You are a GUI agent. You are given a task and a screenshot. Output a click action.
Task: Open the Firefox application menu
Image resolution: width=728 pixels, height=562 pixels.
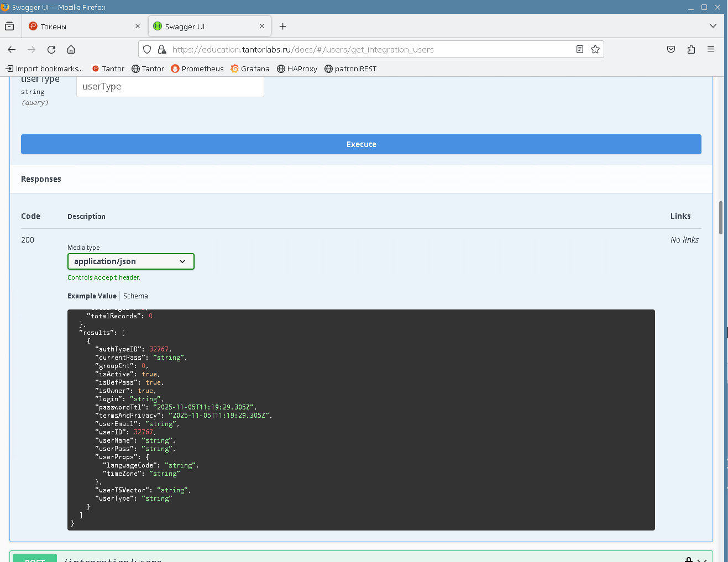click(x=711, y=50)
